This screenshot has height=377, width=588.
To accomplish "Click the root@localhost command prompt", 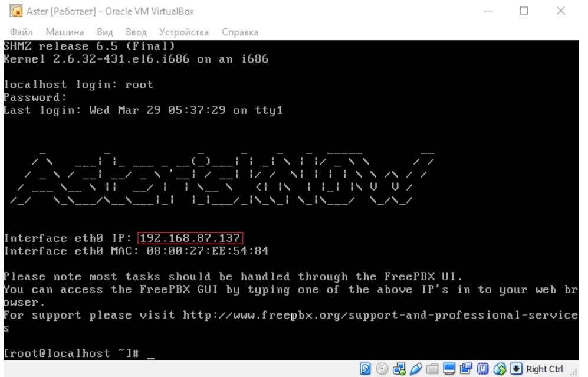I will 71,353.
